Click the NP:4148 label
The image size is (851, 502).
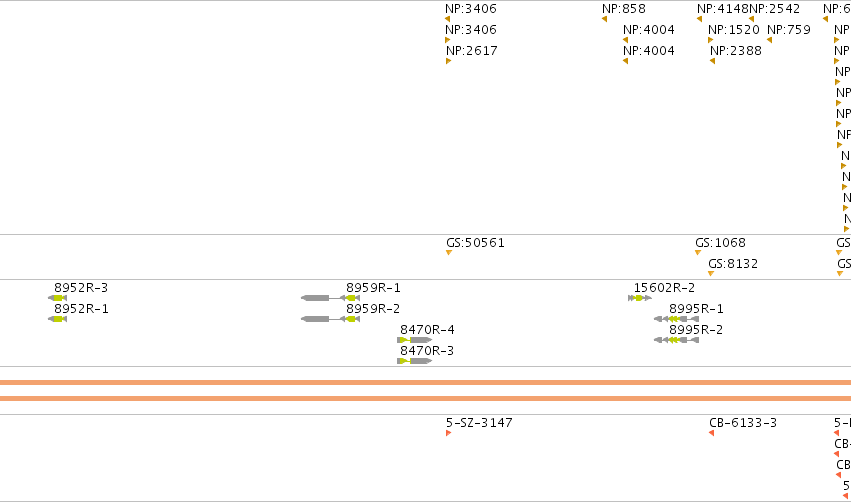click(x=722, y=9)
